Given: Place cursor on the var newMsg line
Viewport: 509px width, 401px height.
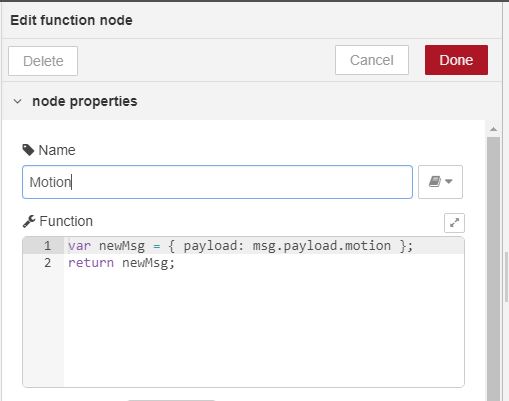Looking at the screenshot, I should coord(240,246).
